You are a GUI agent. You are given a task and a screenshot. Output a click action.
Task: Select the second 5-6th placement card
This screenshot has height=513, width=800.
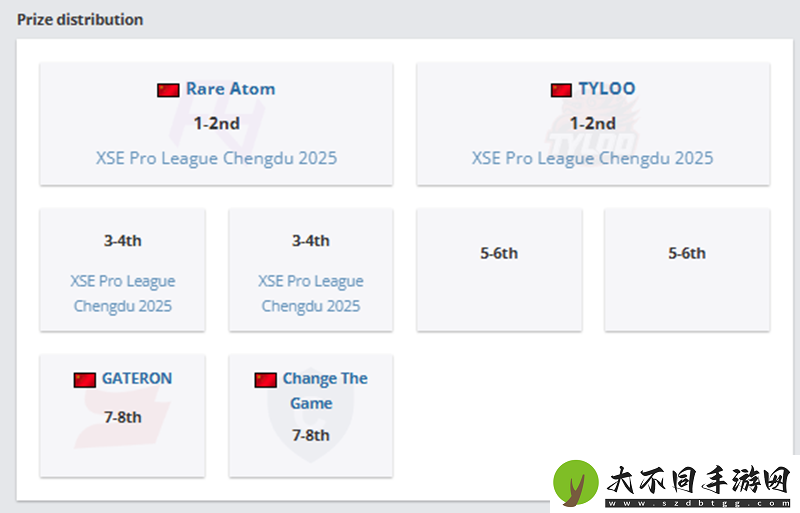tap(687, 270)
